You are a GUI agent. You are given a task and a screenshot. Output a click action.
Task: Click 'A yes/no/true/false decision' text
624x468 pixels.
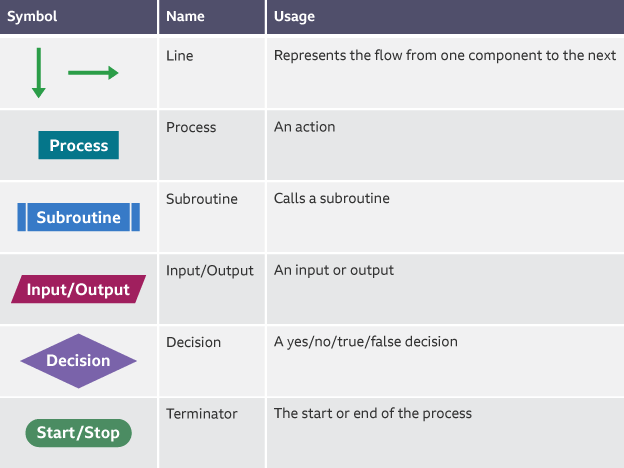pos(365,342)
